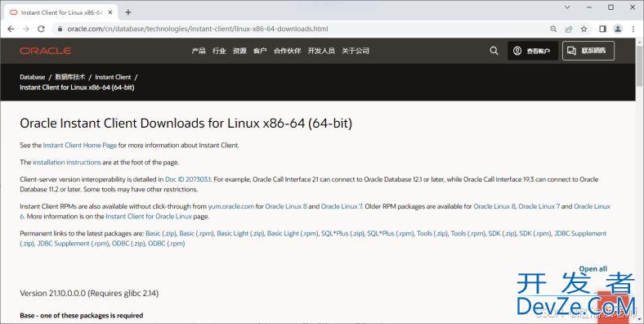Go to 数据库技术 breadcrumb
644x324 pixels.
(69, 77)
